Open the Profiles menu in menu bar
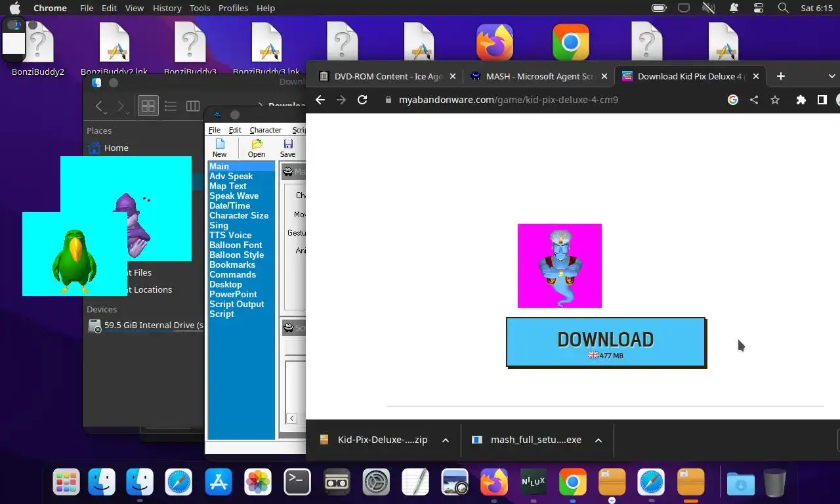This screenshot has width=840, height=504. [x=233, y=8]
